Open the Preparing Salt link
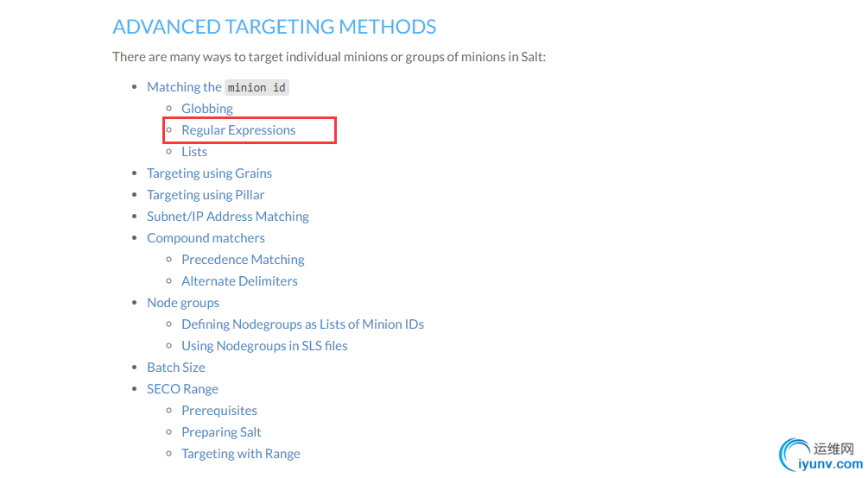 click(221, 432)
